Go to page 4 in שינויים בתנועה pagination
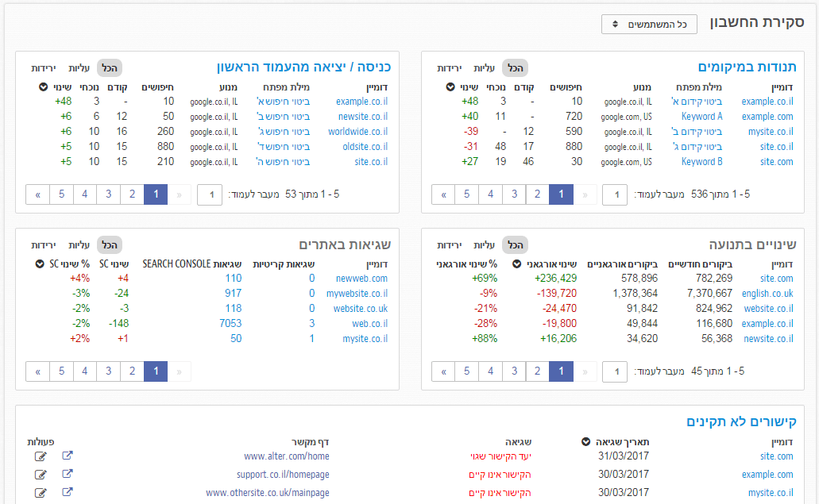Screen dimensions: 819x504 [490, 371]
